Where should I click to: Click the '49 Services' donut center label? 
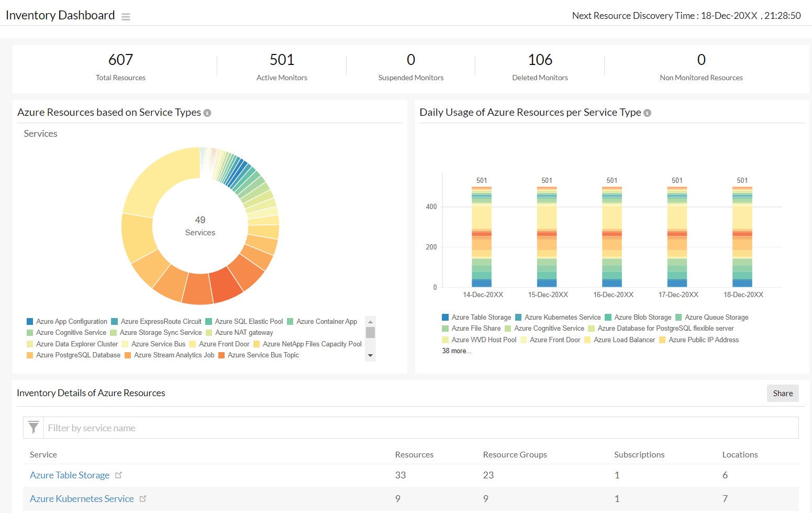coord(200,226)
